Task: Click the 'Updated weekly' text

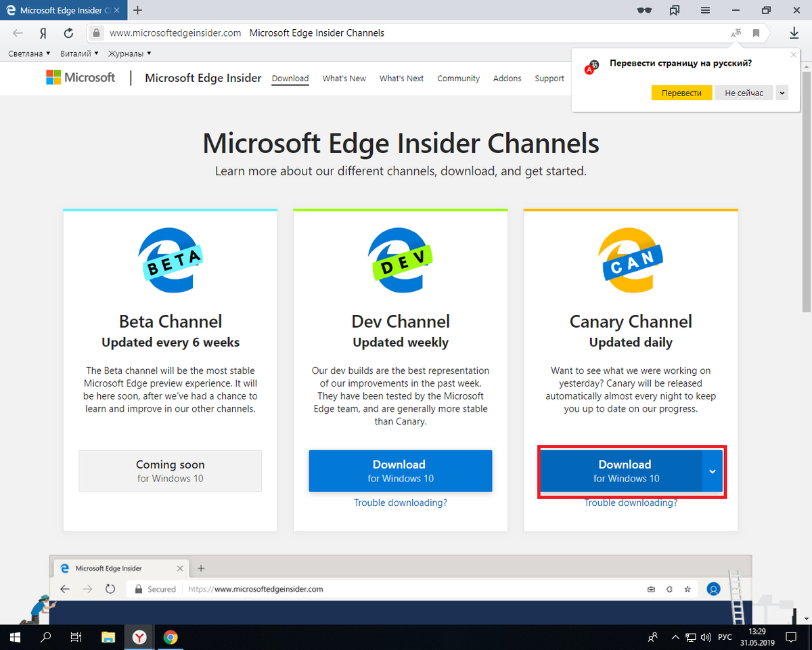Action: [x=401, y=343]
